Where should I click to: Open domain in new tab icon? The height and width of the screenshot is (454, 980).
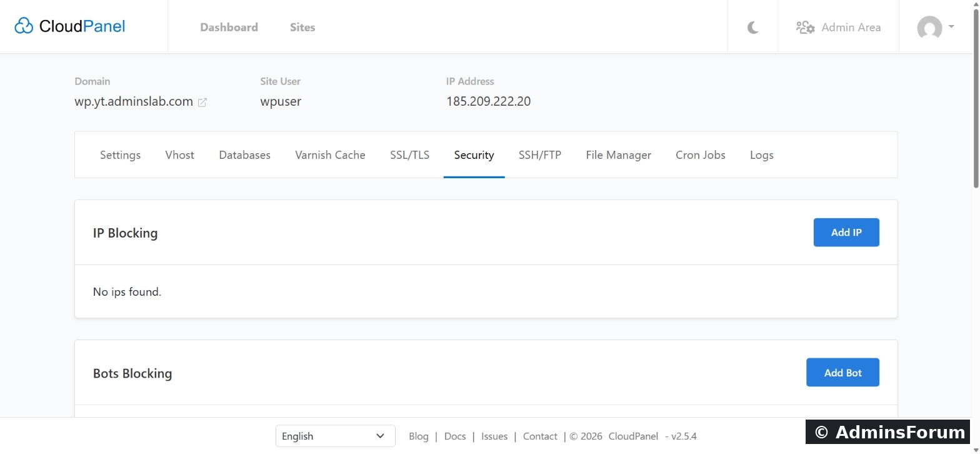click(x=202, y=103)
